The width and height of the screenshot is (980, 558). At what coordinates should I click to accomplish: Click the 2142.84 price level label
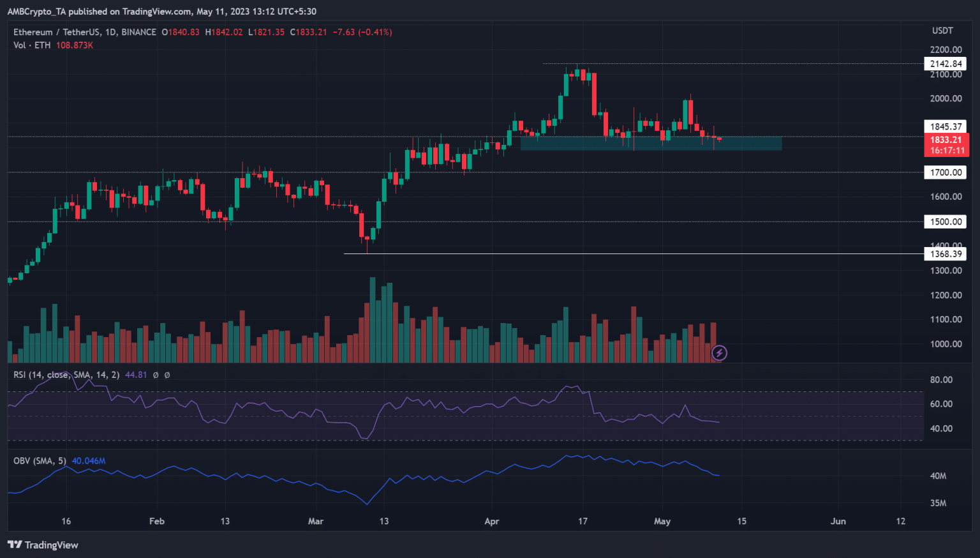click(945, 63)
